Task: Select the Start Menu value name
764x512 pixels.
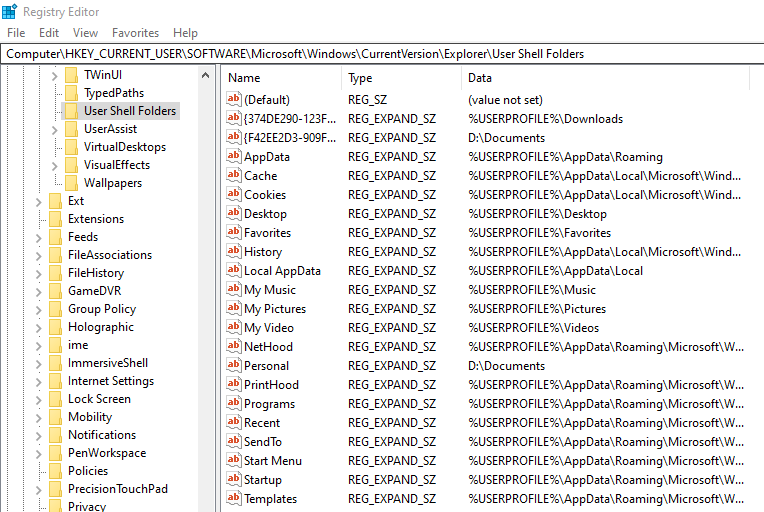Action: point(273,461)
